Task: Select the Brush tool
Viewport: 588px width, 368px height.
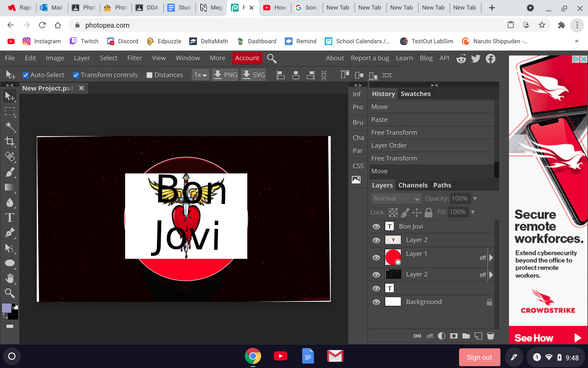Action: [10, 172]
